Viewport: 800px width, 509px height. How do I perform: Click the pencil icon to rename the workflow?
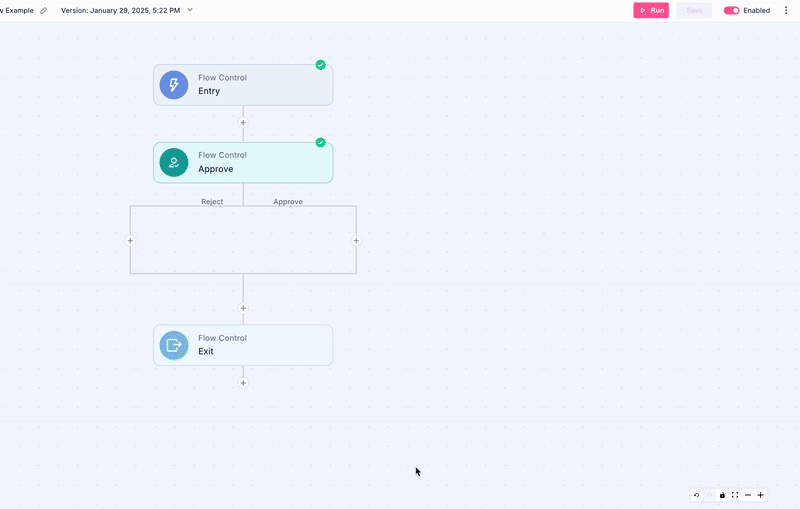43,10
